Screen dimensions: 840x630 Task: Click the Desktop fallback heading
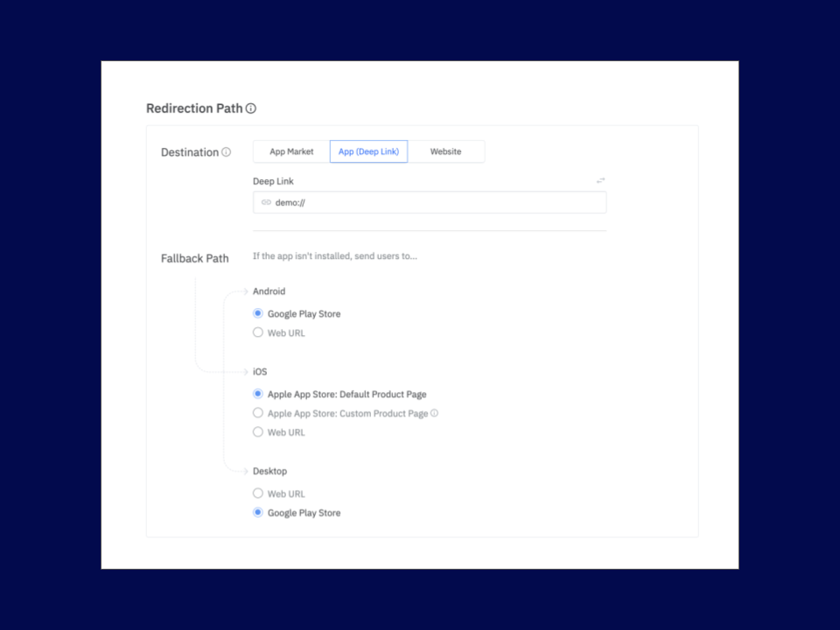[x=269, y=471]
